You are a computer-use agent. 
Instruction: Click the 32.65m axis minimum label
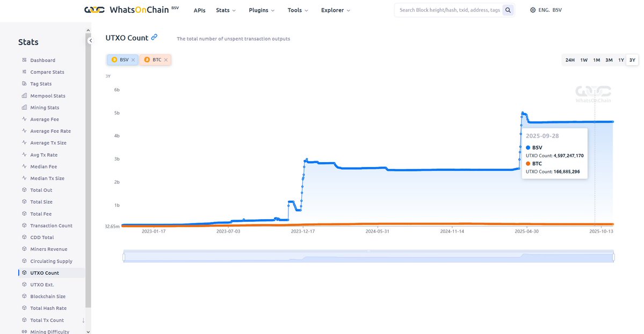(112, 227)
